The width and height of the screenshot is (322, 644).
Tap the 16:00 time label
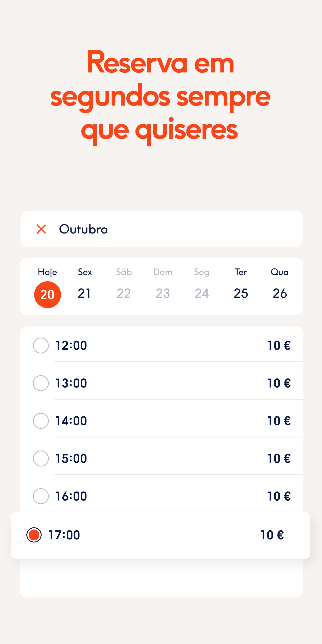[x=71, y=496]
